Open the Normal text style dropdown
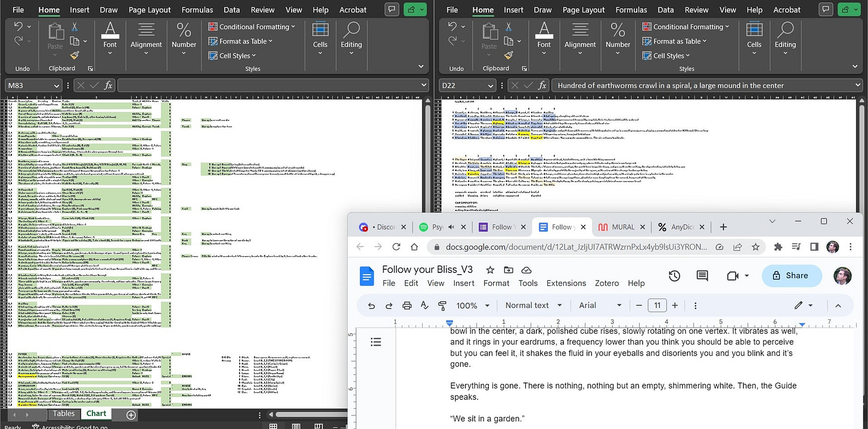 534,306
